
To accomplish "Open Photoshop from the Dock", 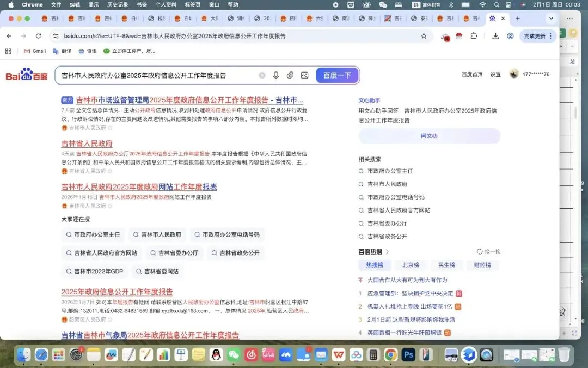I will (x=408, y=354).
